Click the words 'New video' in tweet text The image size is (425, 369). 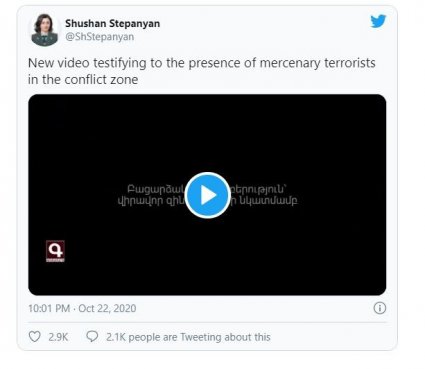pos(59,63)
